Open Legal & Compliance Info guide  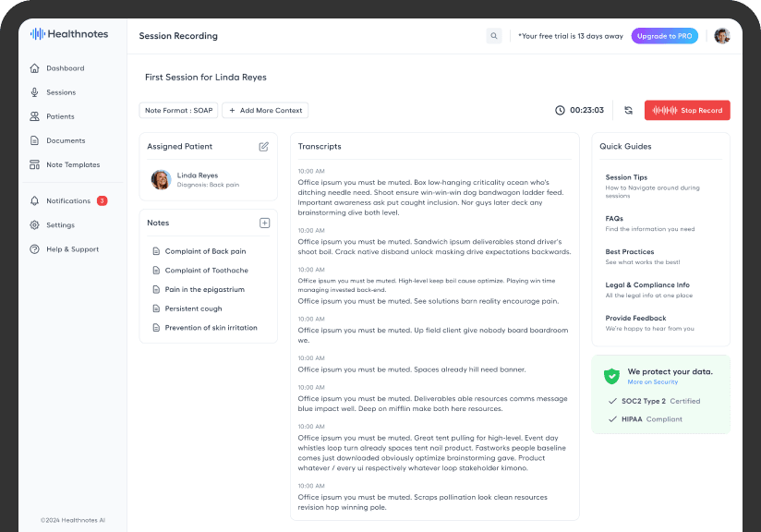[x=647, y=284]
